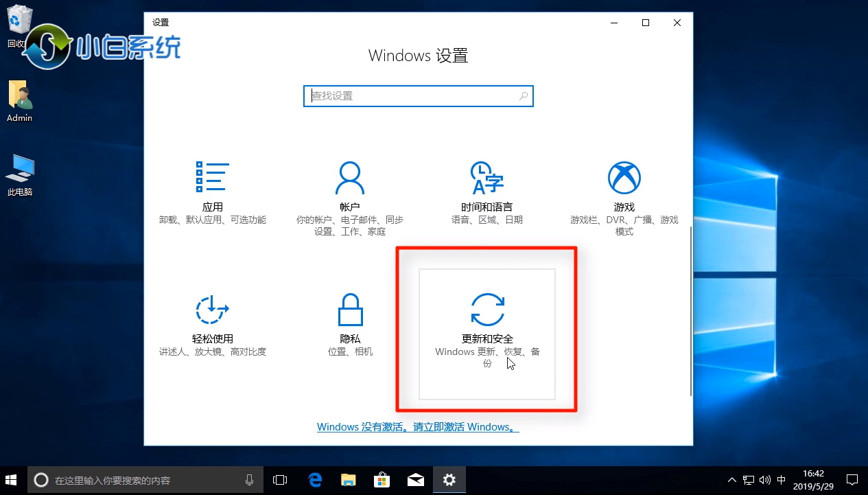This screenshot has width=868, height=495.
Task: Click the network icon in system tray
Action: tap(749, 480)
